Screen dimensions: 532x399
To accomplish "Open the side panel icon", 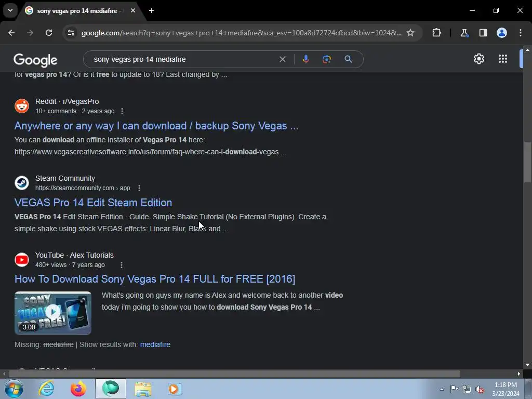I will click(483, 33).
